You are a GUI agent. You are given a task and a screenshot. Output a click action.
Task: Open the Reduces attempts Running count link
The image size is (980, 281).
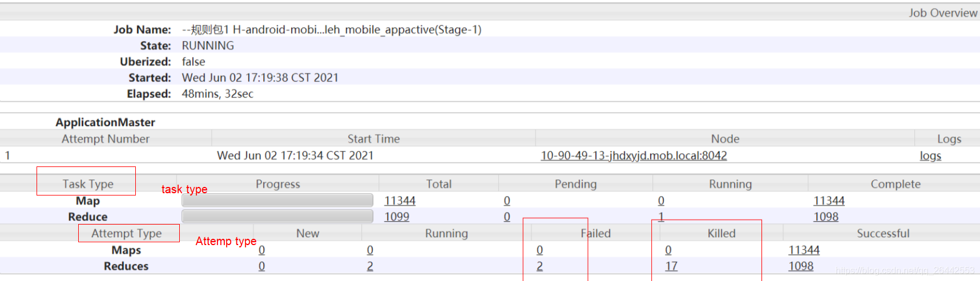point(370,266)
